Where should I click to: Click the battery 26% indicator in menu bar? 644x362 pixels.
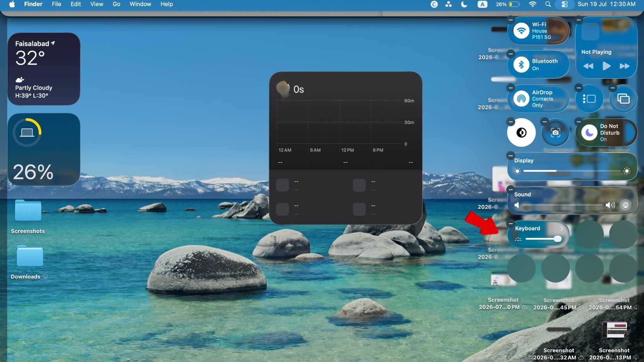tap(507, 4)
